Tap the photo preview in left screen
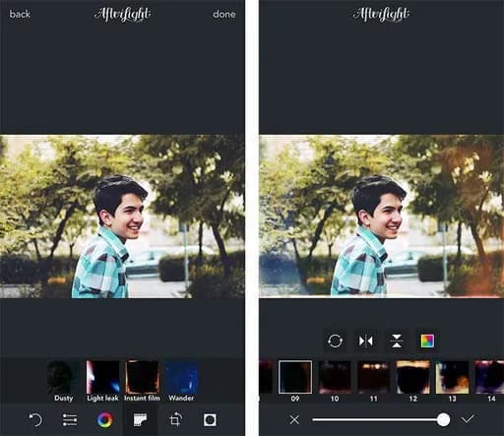 pos(122,216)
